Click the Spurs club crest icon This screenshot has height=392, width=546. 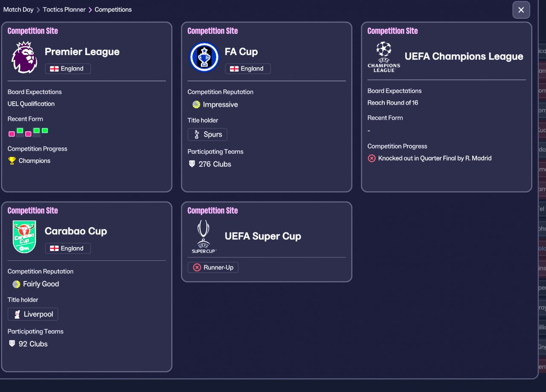pyautogui.click(x=197, y=135)
